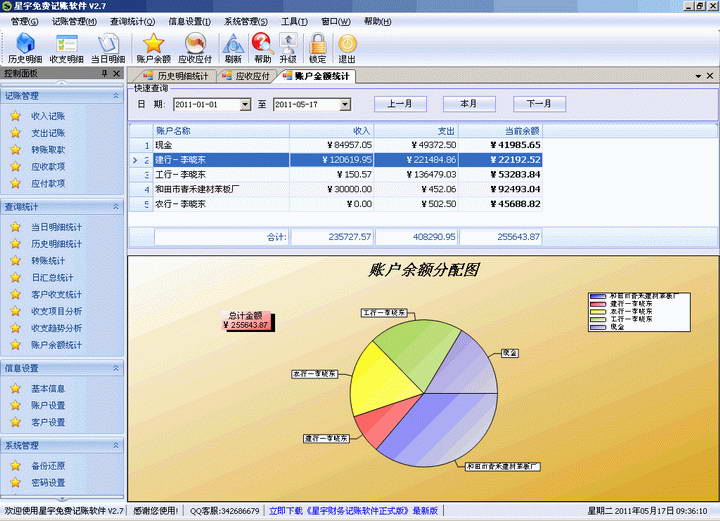
Task: Open the 应收应付 toolbar icon
Action: tap(195, 48)
